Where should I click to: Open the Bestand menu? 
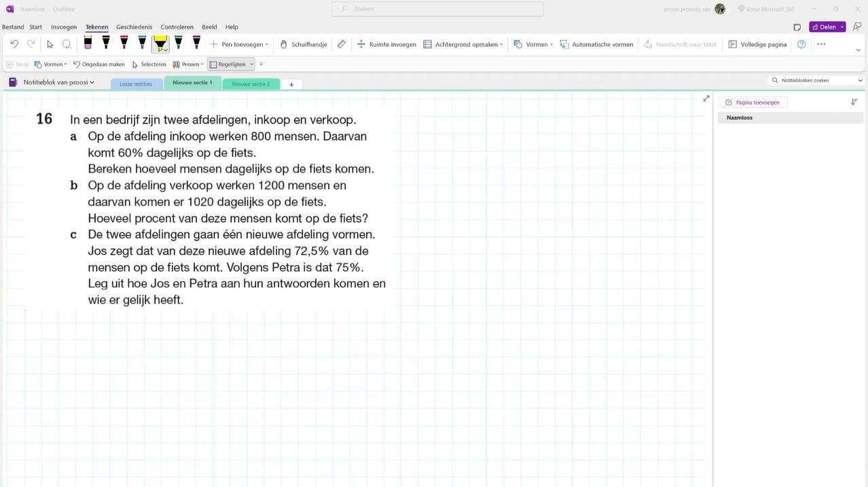coord(13,27)
